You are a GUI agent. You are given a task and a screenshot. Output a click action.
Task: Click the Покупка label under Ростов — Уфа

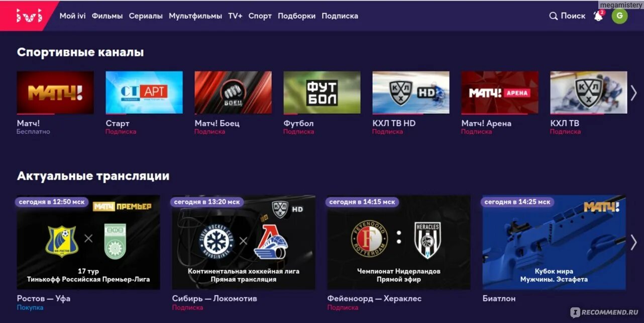[30, 307]
